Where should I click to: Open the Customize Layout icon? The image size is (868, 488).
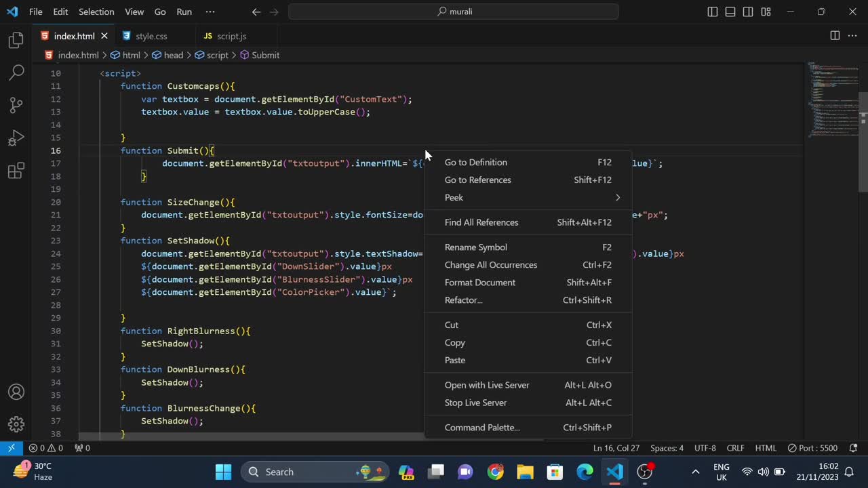[766, 12]
